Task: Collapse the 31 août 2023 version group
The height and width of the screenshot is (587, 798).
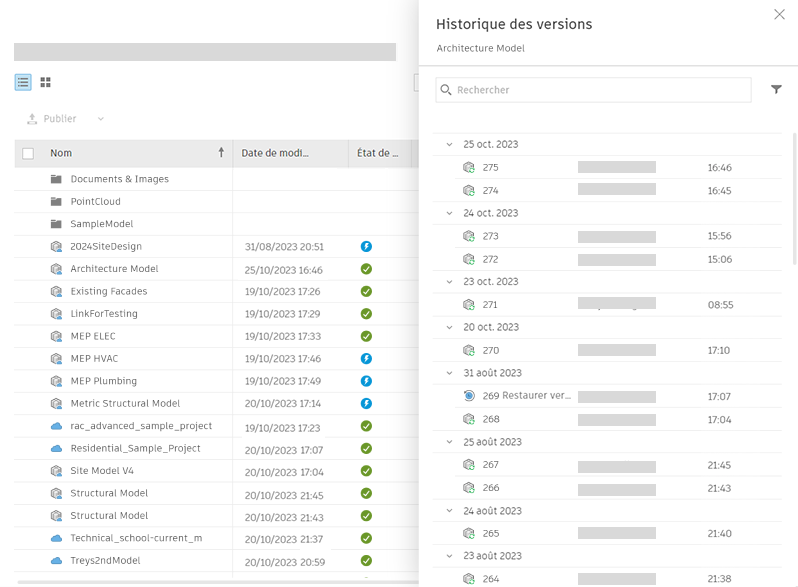Action: coord(449,373)
